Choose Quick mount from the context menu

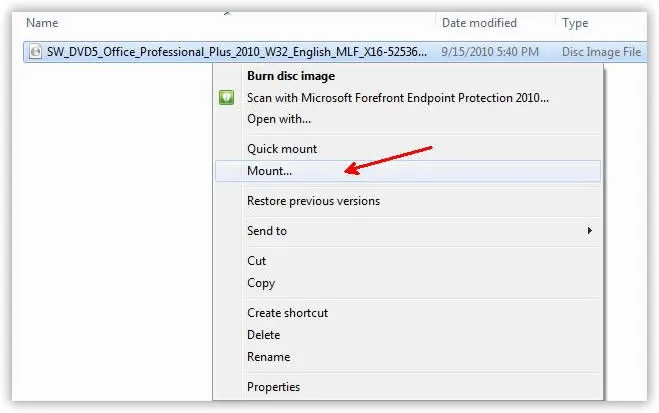tap(282, 149)
